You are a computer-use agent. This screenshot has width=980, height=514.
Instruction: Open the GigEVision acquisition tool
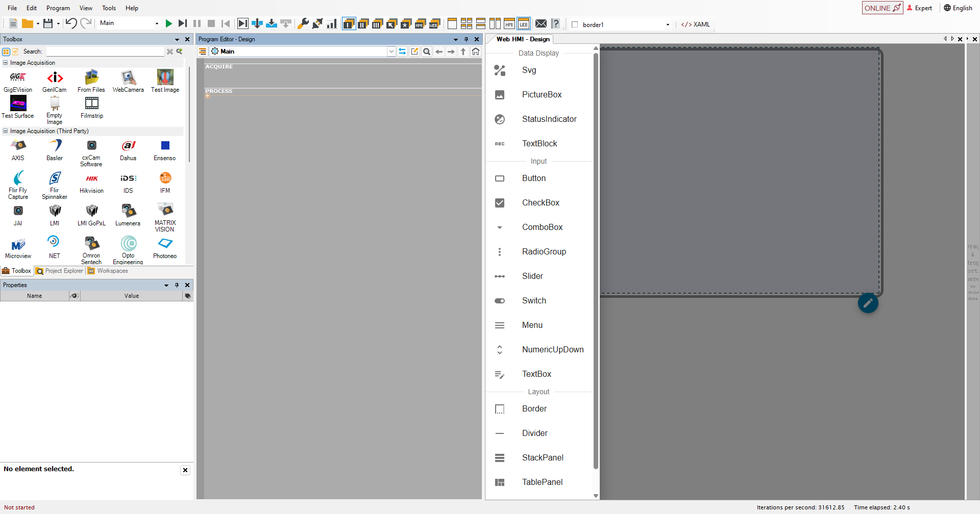[x=18, y=82]
